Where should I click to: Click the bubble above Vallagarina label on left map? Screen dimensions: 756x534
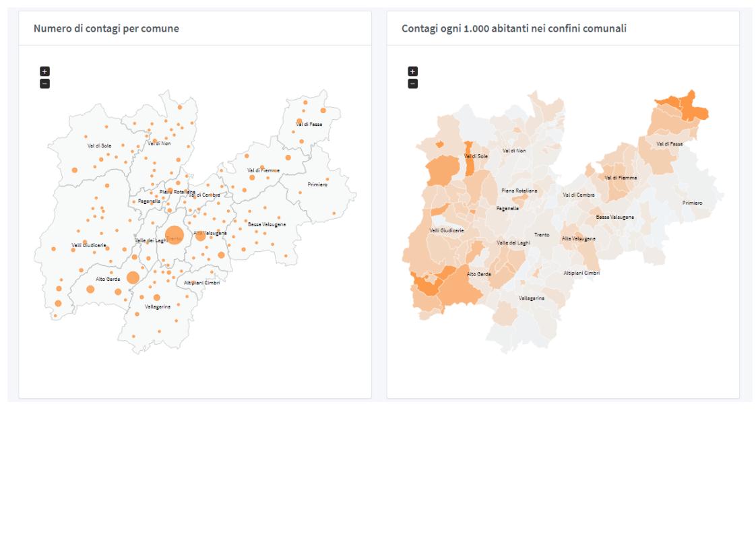click(157, 298)
